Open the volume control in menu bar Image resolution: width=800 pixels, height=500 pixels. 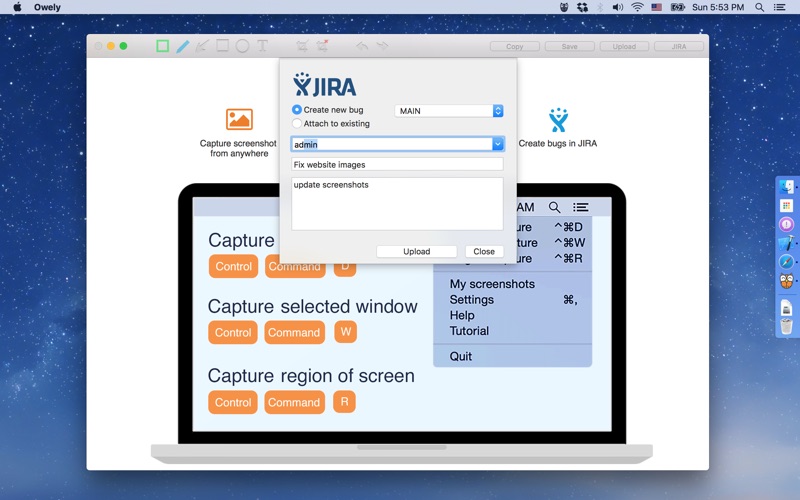click(x=618, y=7)
